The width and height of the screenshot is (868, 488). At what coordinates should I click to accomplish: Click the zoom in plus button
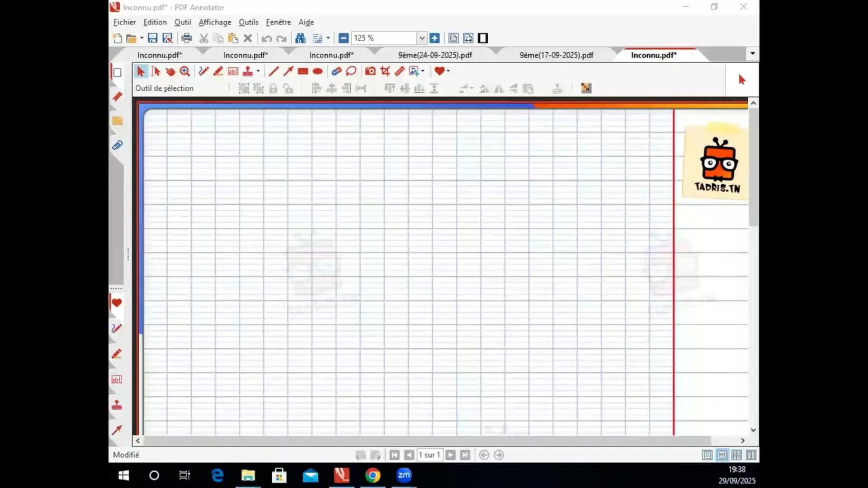point(434,38)
